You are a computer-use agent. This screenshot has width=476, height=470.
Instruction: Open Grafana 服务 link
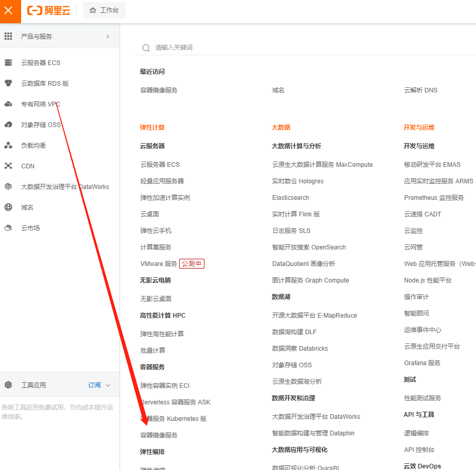point(422,363)
